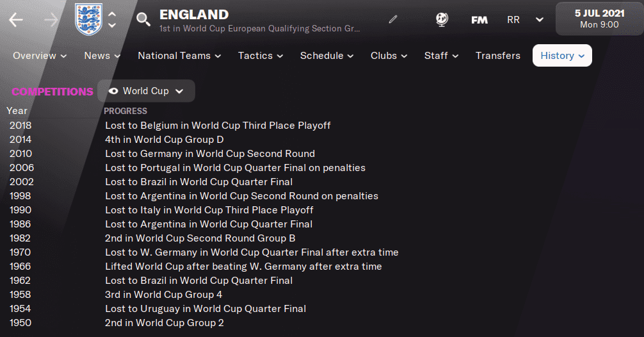Toggle the eye icon beside World Cup
Screen dimensions: 644x337
(113, 91)
